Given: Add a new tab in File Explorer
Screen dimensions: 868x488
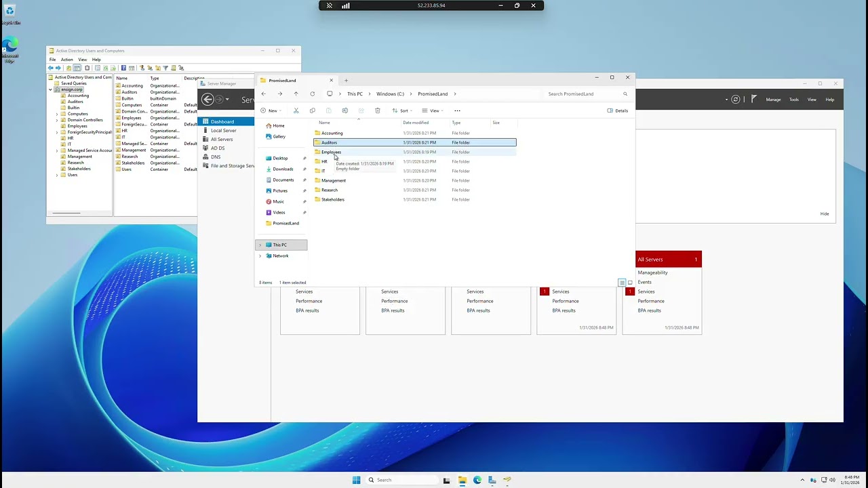Looking at the screenshot, I should (346, 80).
